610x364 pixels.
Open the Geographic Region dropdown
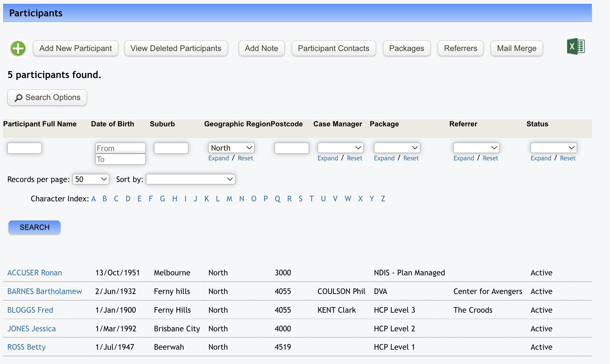click(231, 148)
